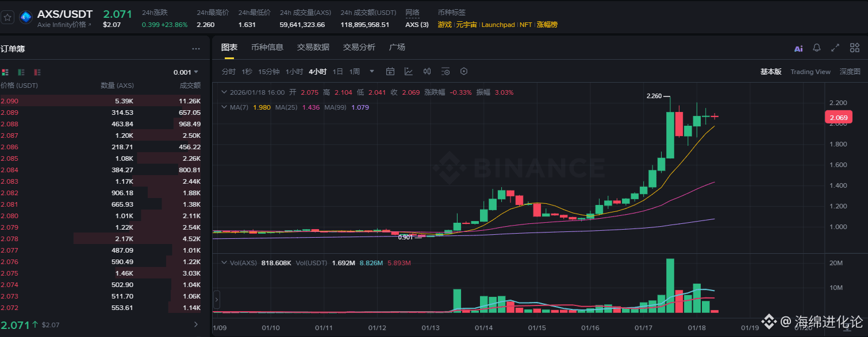Switch to the 币种信息 tab
Screen dimensions: 868x337
coord(267,47)
